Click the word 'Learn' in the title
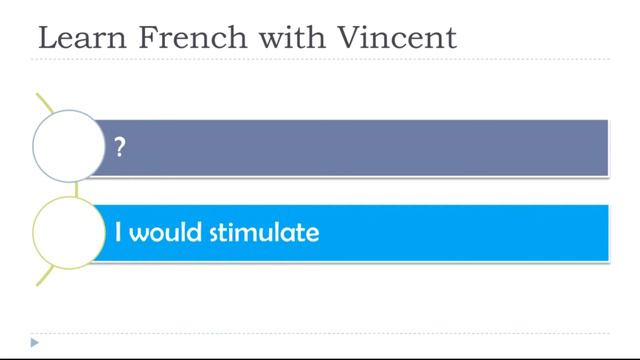Image resolution: width=640 pixels, height=360 pixels. pos(82,38)
